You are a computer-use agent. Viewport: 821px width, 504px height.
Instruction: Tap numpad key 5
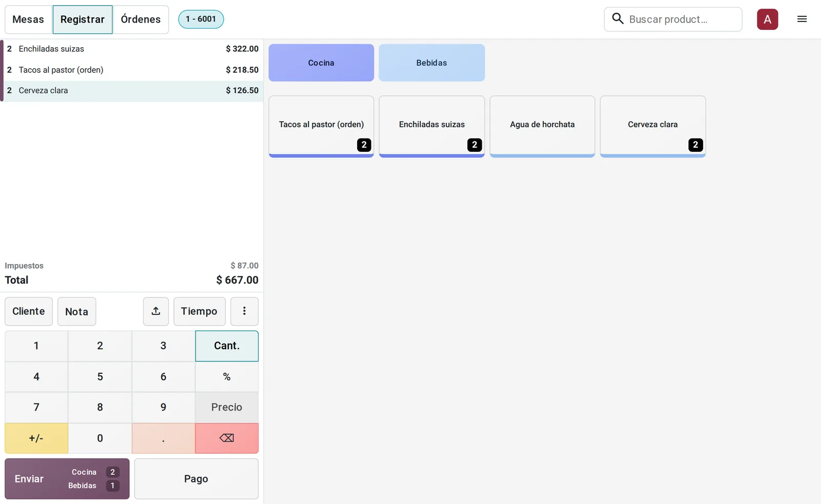coord(100,377)
